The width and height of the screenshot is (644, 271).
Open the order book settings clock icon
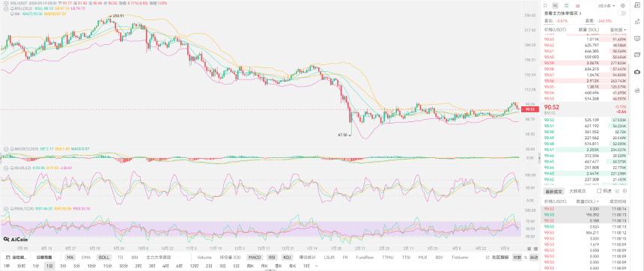click(x=622, y=6)
